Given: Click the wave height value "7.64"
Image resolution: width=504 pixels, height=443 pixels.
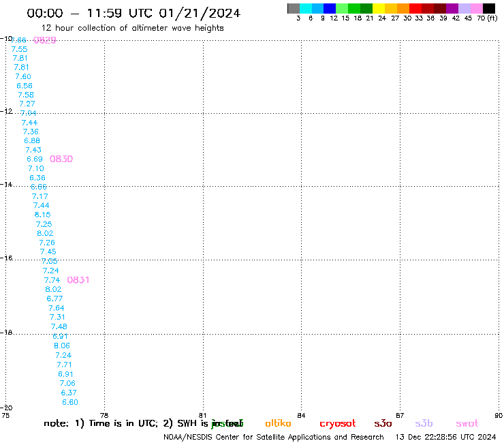Looking at the screenshot, I should point(57,308).
